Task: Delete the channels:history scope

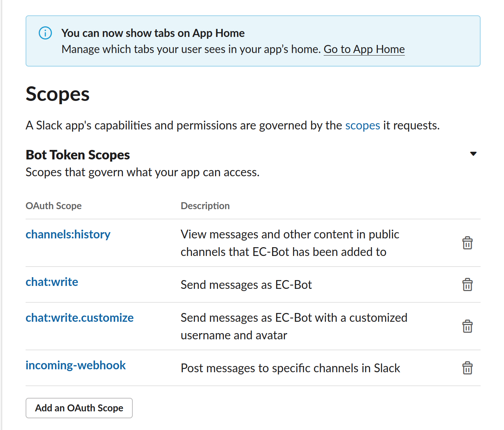Action: pyautogui.click(x=467, y=243)
